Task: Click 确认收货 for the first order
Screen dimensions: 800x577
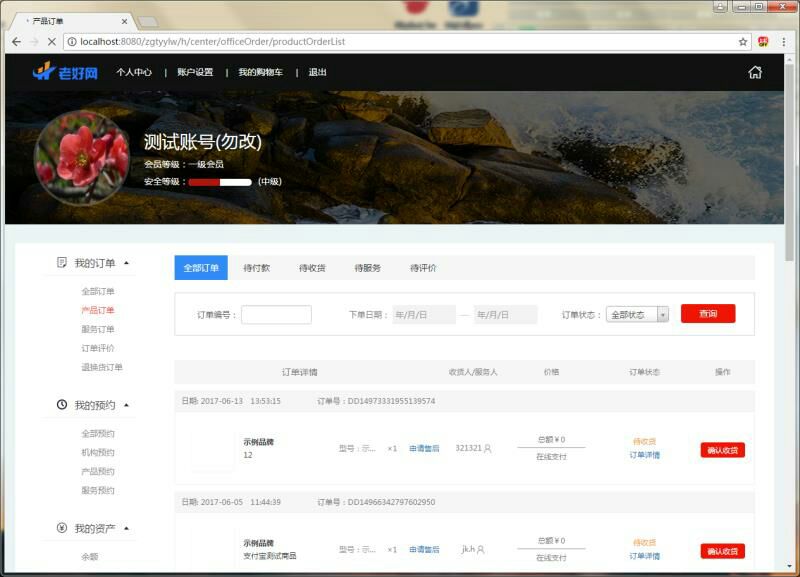Action: click(x=722, y=450)
